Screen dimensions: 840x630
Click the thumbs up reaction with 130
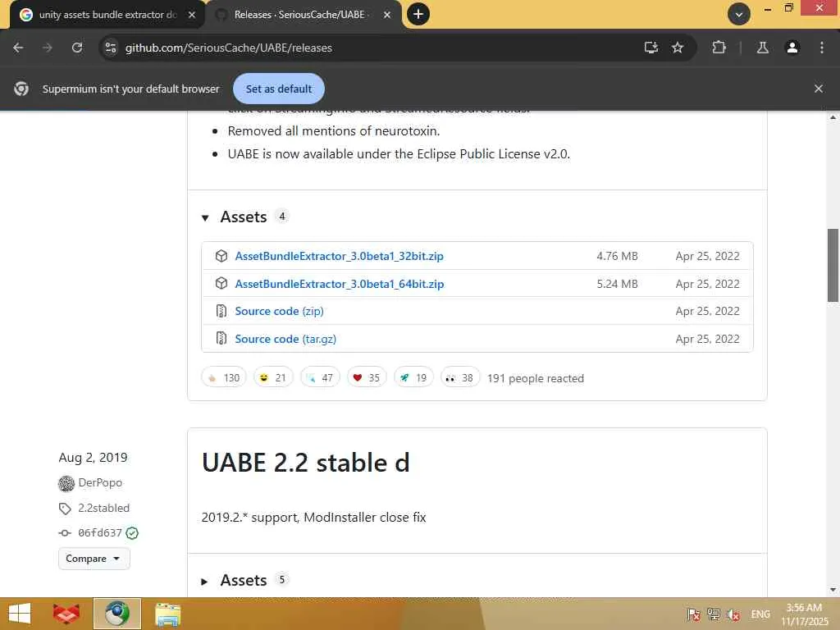point(224,377)
